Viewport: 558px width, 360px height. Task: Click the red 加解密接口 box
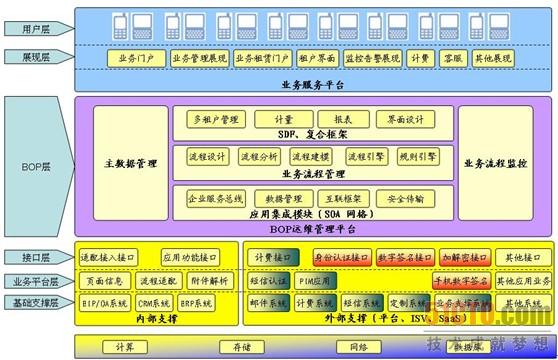465,257
